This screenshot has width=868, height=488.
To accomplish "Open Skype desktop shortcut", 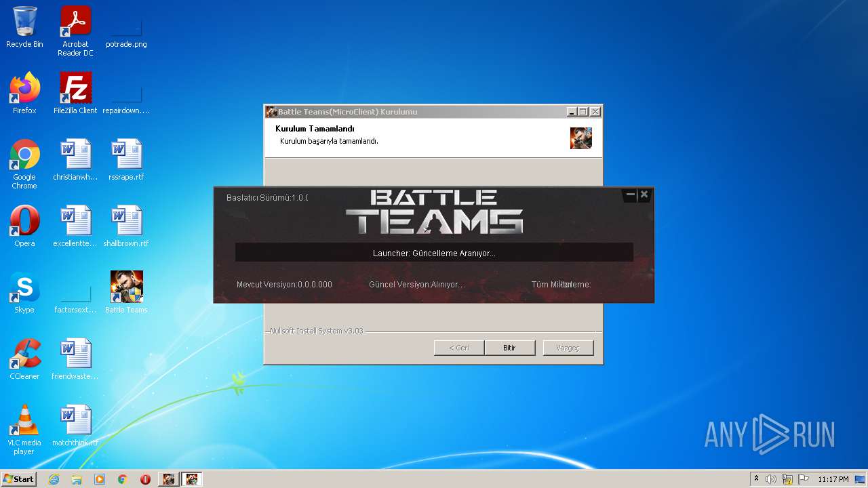I will tap(24, 293).
